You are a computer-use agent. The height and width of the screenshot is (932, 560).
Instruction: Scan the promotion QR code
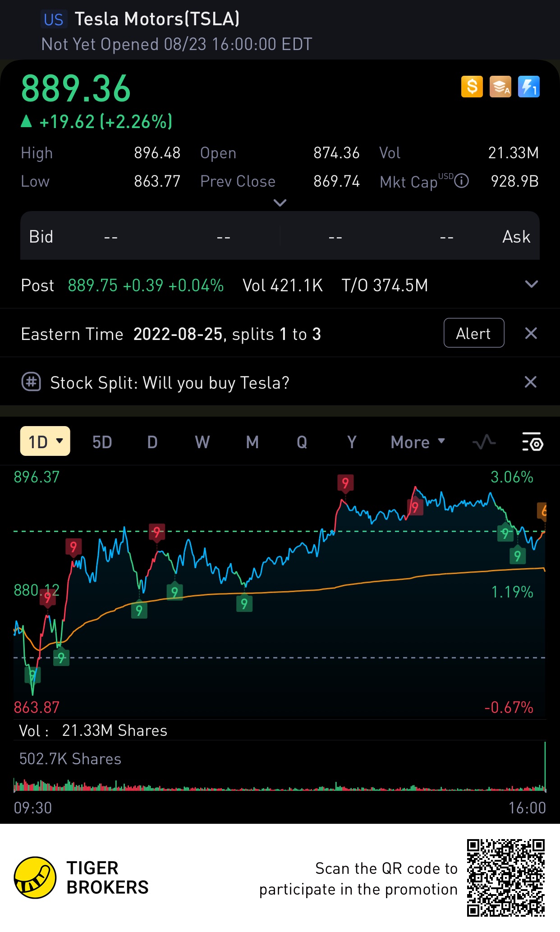tap(506, 877)
